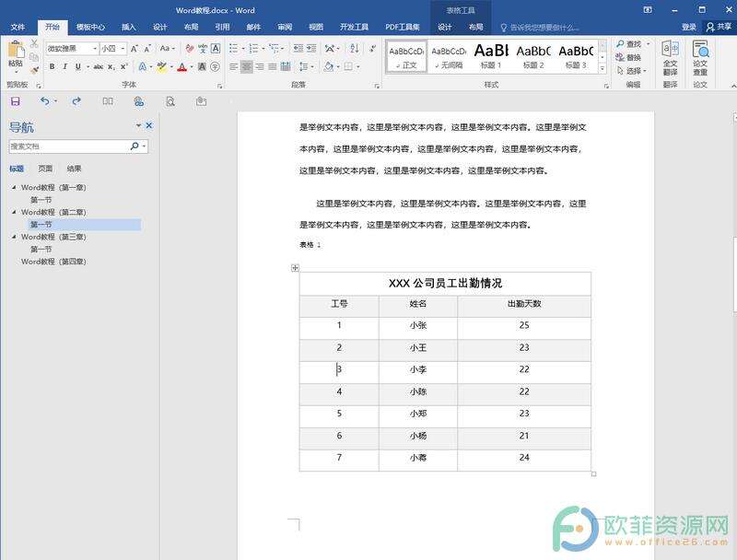Open the line spacing dropdown
This screenshot has width=737, height=560.
click(x=307, y=66)
